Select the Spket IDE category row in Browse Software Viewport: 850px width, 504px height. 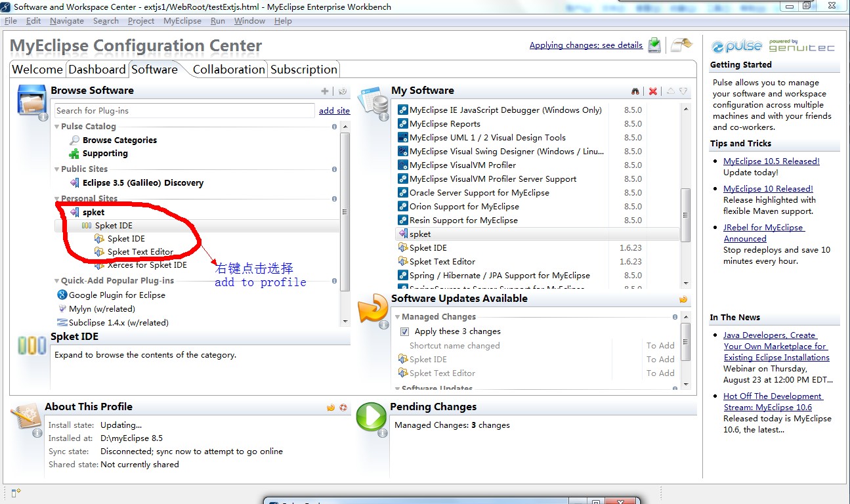(197, 226)
